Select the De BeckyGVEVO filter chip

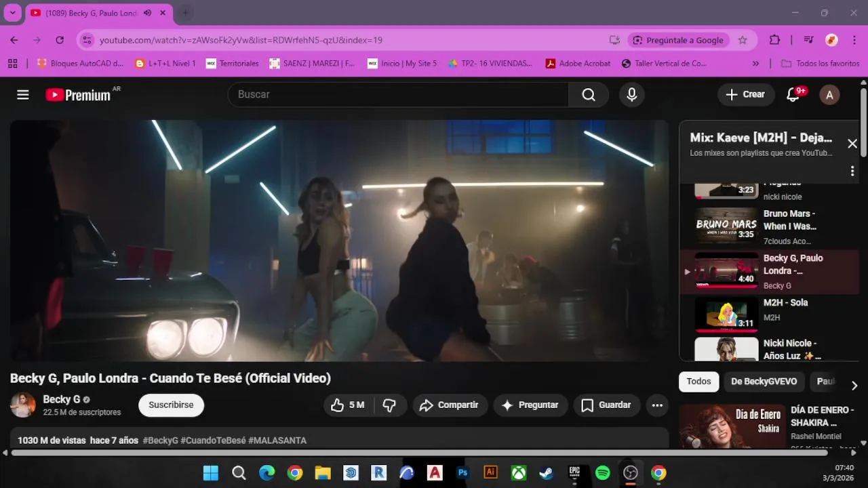point(764,382)
